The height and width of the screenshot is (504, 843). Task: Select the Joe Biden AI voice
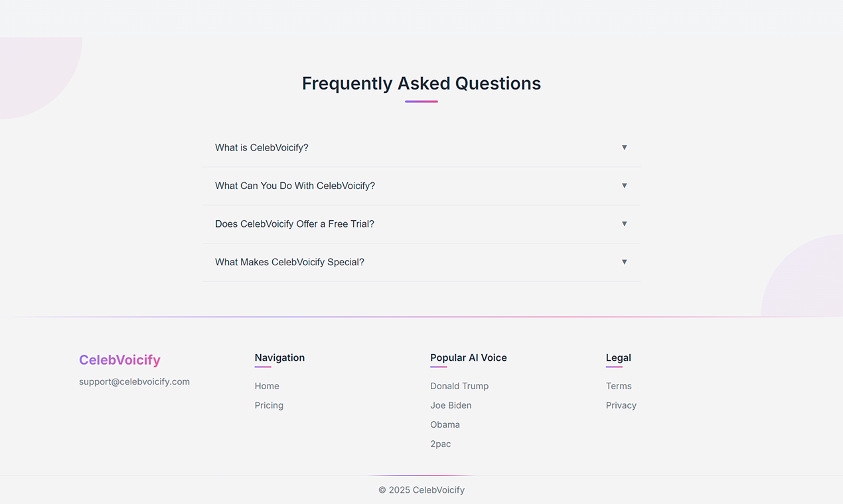click(x=451, y=405)
